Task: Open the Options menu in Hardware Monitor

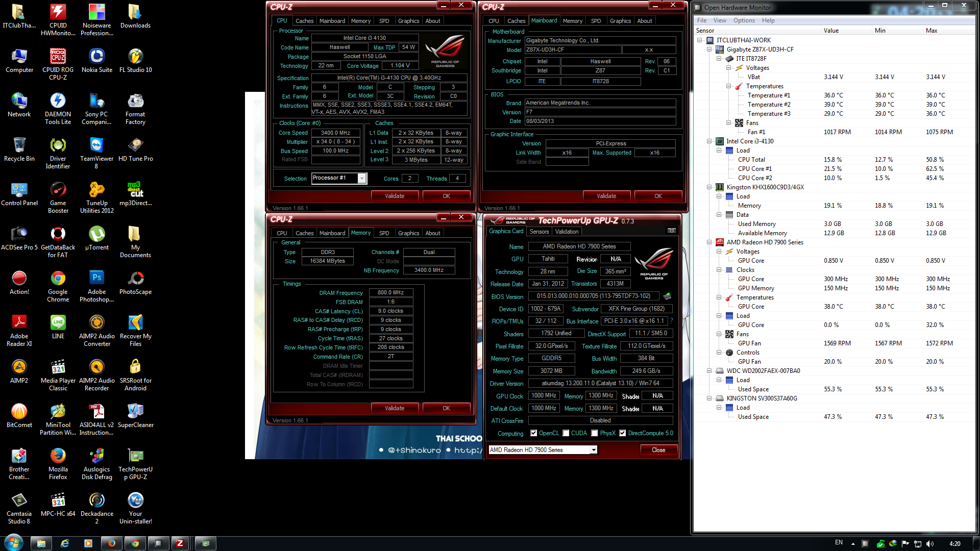Action: pyautogui.click(x=744, y=20)
